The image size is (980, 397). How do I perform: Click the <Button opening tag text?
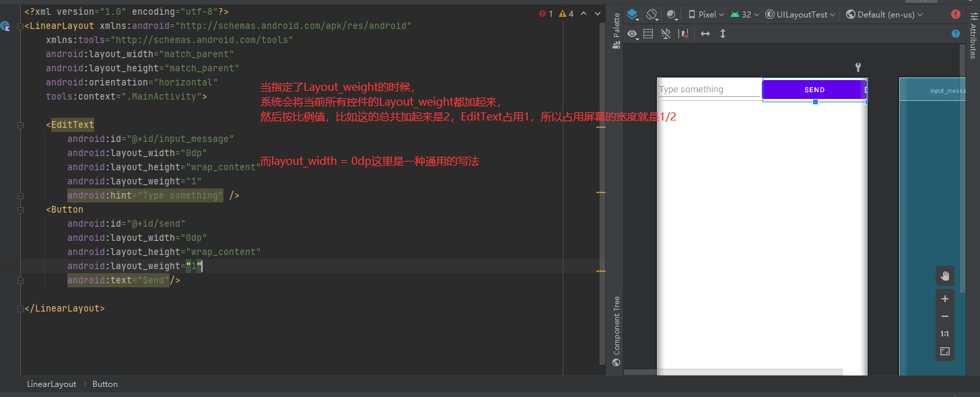pos(65,210)
